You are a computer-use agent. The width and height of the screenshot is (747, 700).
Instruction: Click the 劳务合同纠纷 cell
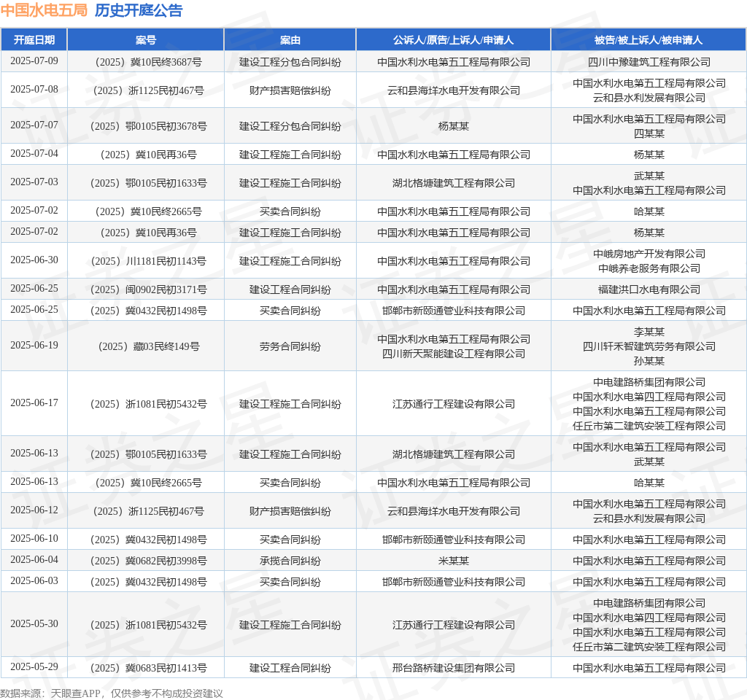[x=290, y=346]
